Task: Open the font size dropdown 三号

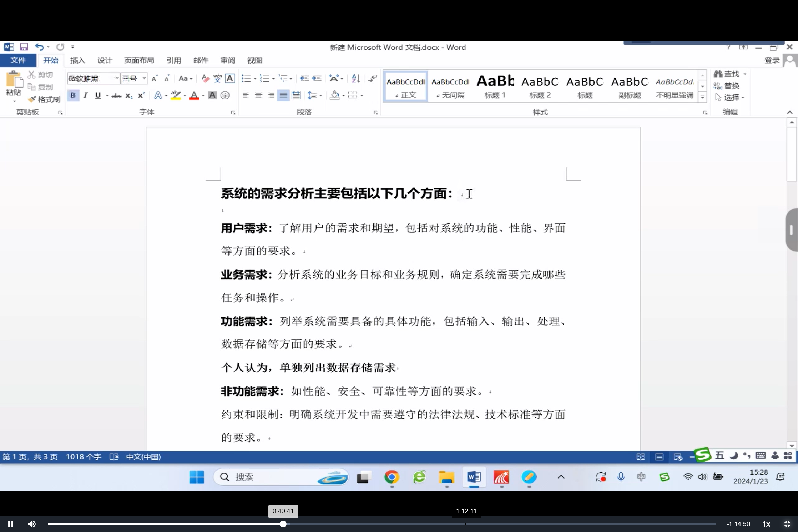Action: (x=144, y=79)
